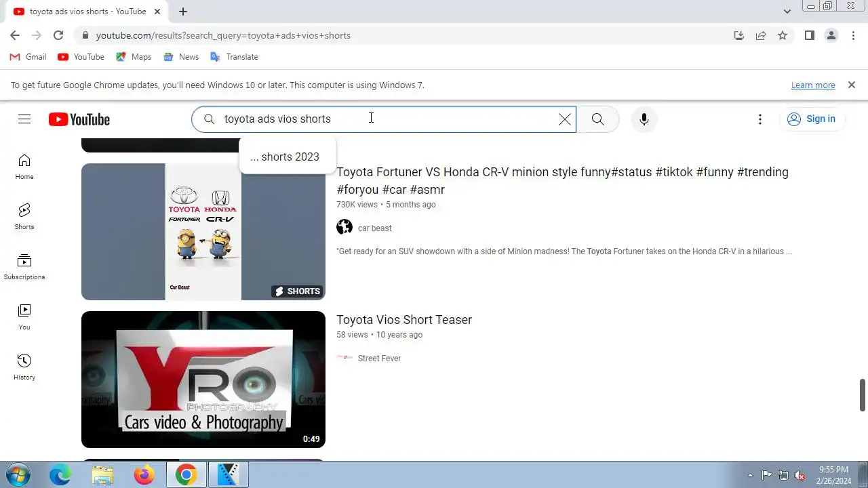Viewport: 868px width, 488px height.
Task: Bookmark this page with star
Action: 783,35
